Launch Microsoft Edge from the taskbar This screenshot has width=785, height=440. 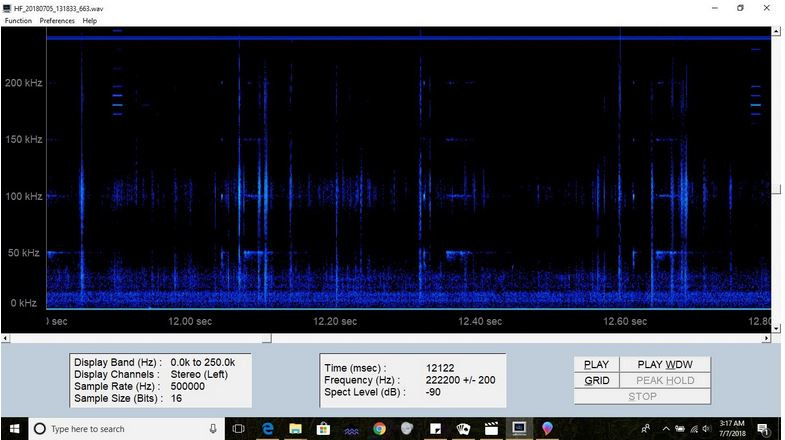(x=268, y=429)
